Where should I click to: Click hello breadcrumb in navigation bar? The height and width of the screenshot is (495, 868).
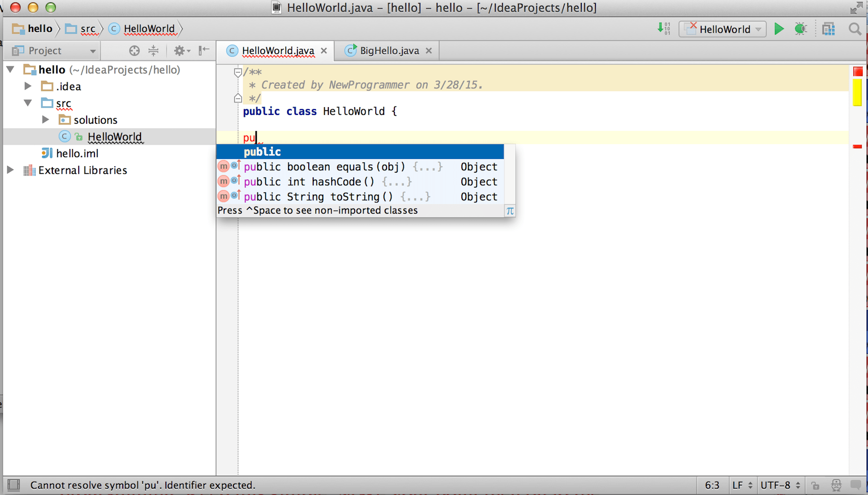(x=32, y=29)
